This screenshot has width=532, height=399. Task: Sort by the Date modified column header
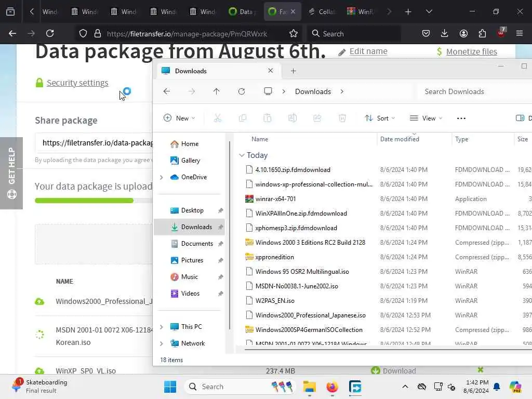point(400,139)
